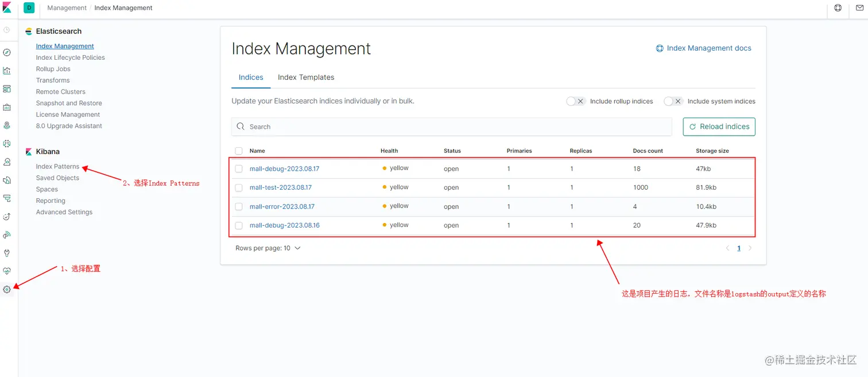Open Management gear icon in sidebar
This screenshot has width=868, height=377.
pos(7,290)
